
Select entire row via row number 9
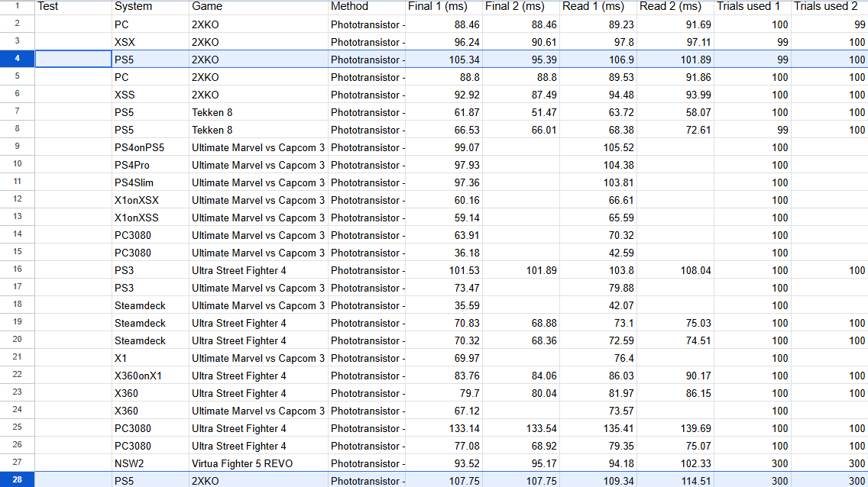pos(17,147)
